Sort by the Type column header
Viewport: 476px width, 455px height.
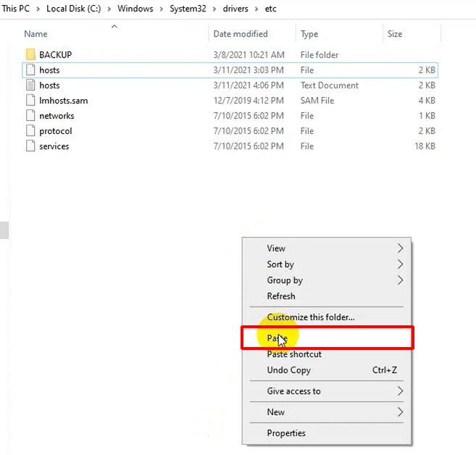coord(309,34)
